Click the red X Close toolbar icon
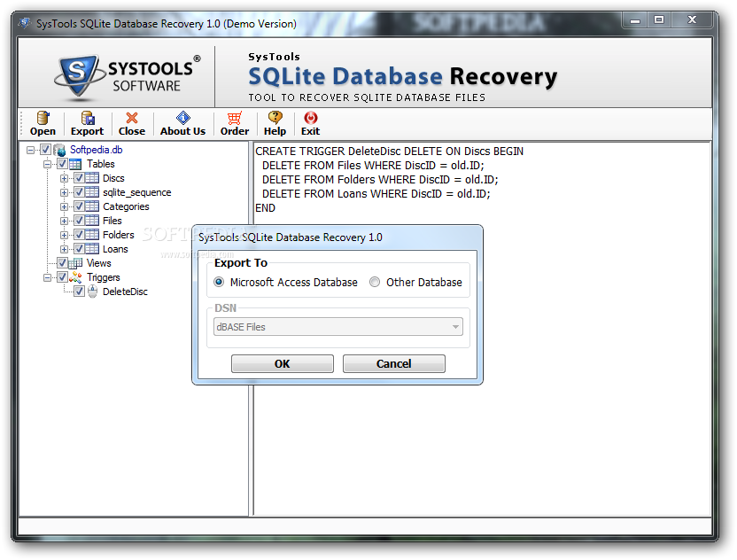The image size is (737, 560). click(132, 118)
